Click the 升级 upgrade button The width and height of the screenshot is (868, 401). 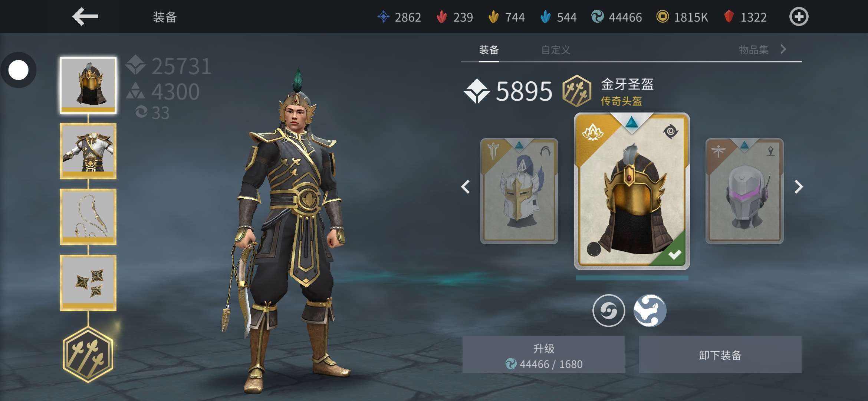(x=544, y=355)
